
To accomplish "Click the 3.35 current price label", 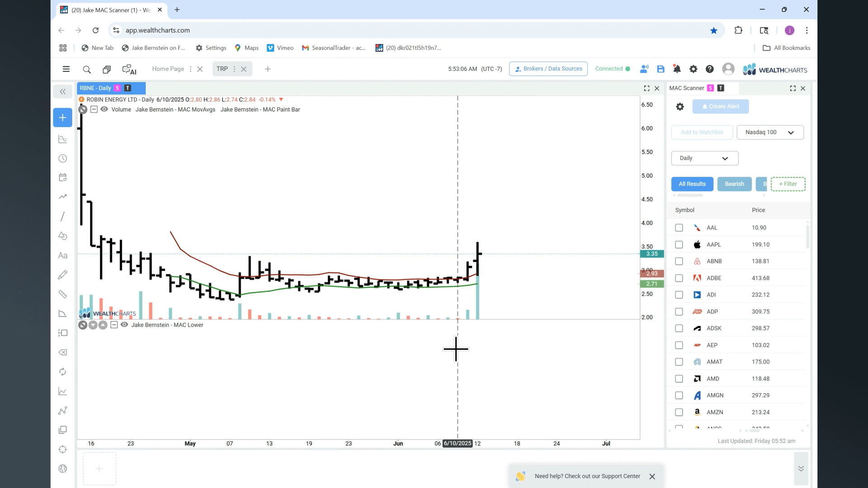I will [651, 254].
